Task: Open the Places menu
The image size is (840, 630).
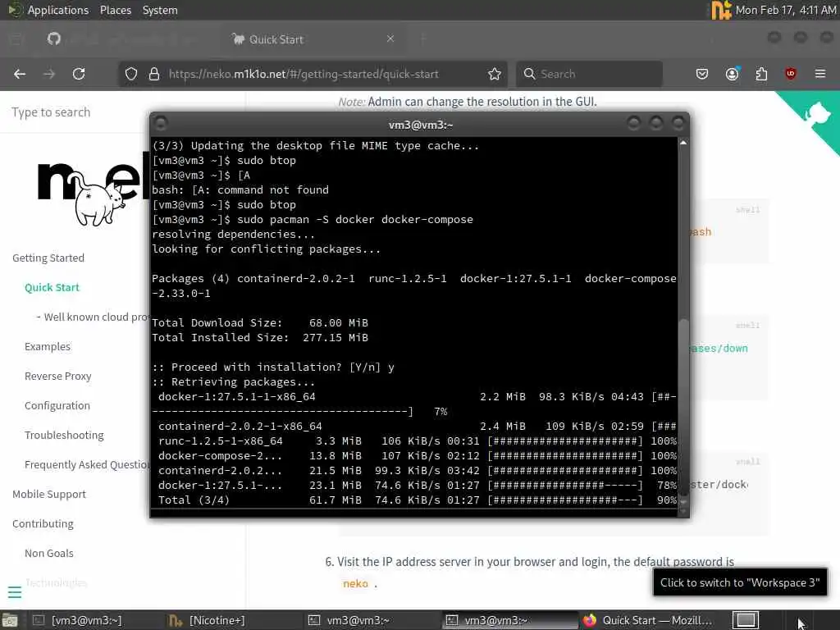Action: (x=115, y=10)
